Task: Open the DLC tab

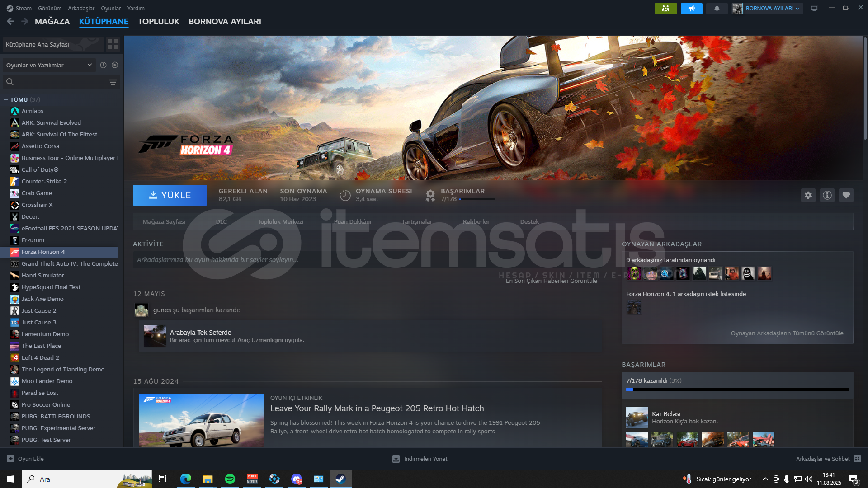Action: tap(222, 222)
